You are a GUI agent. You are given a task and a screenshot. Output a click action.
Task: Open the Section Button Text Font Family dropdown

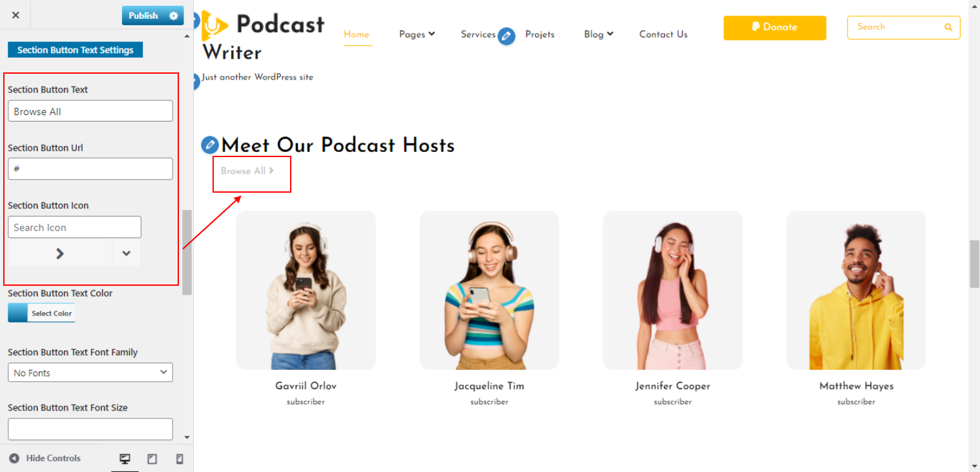[90, 372]
